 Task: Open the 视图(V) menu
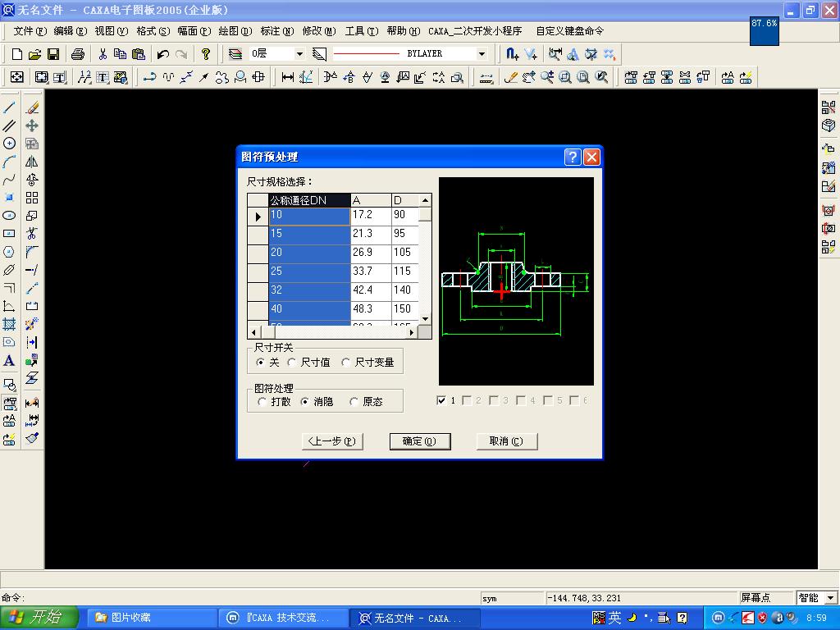pyautogui.click(x=112, y=31)
